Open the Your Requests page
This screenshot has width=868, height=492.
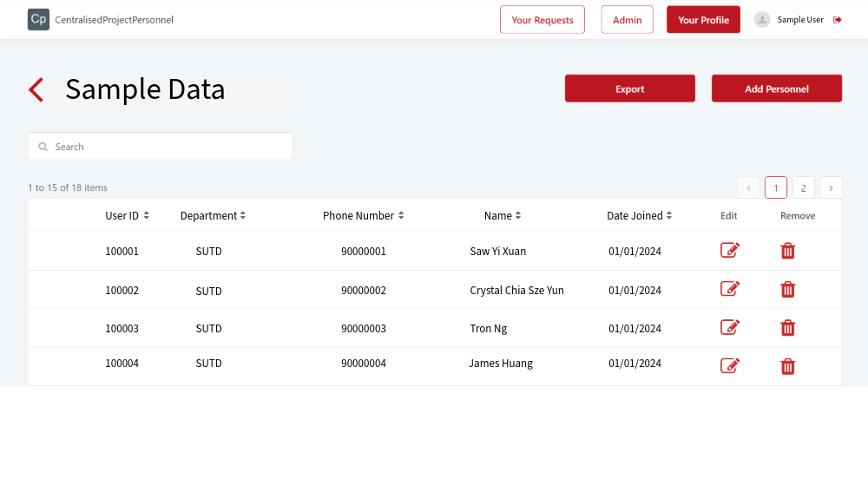[542, 20]
